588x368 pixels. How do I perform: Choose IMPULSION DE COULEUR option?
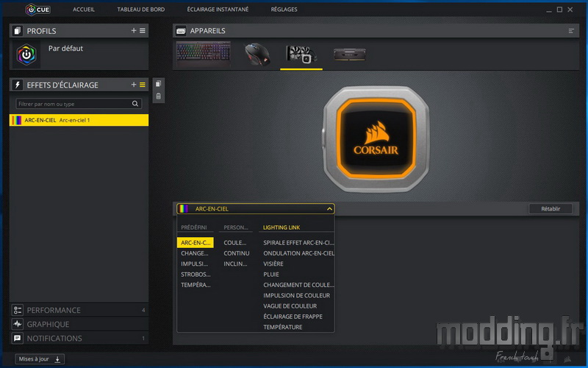(297, 295)
